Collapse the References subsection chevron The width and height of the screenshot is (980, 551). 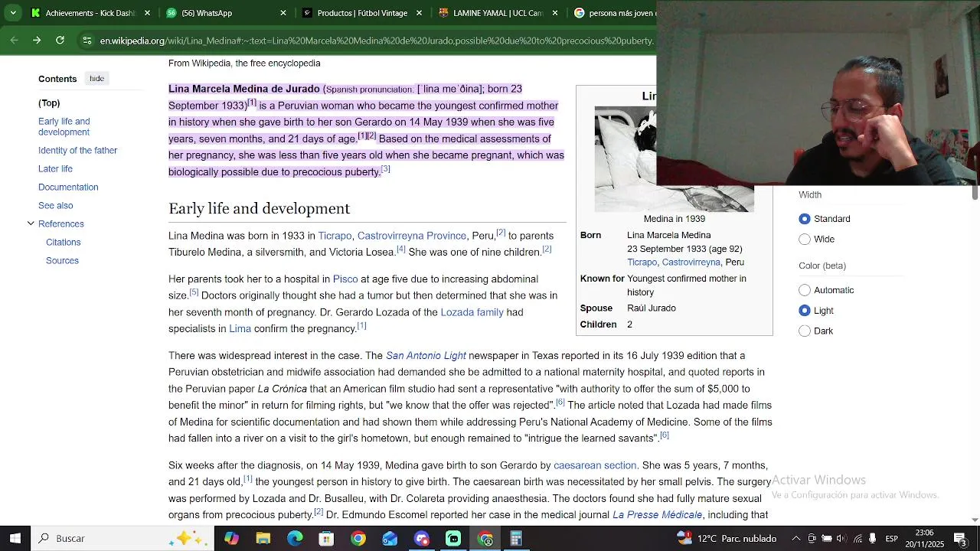pos(31,223)
